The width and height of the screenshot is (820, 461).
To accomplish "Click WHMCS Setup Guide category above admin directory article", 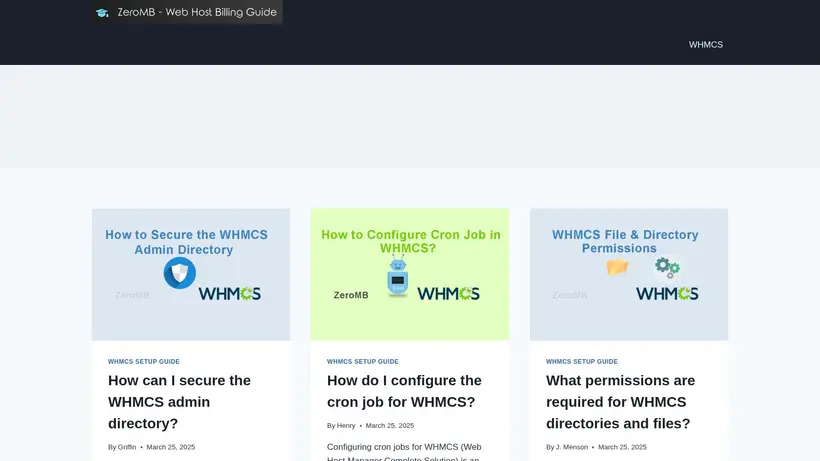I will click(144, 362).
